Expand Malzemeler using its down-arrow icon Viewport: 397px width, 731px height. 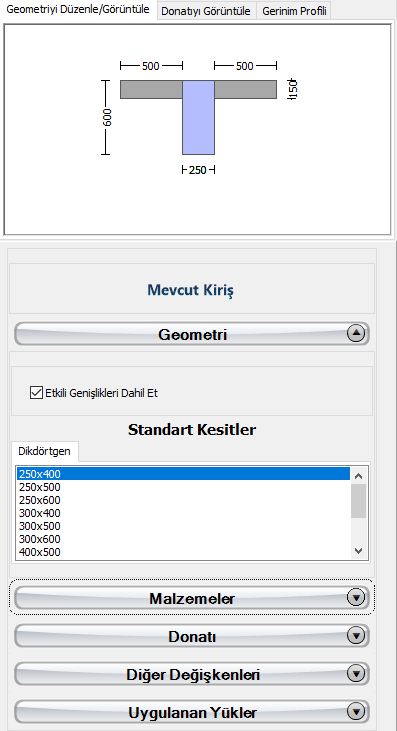(356, 597)
